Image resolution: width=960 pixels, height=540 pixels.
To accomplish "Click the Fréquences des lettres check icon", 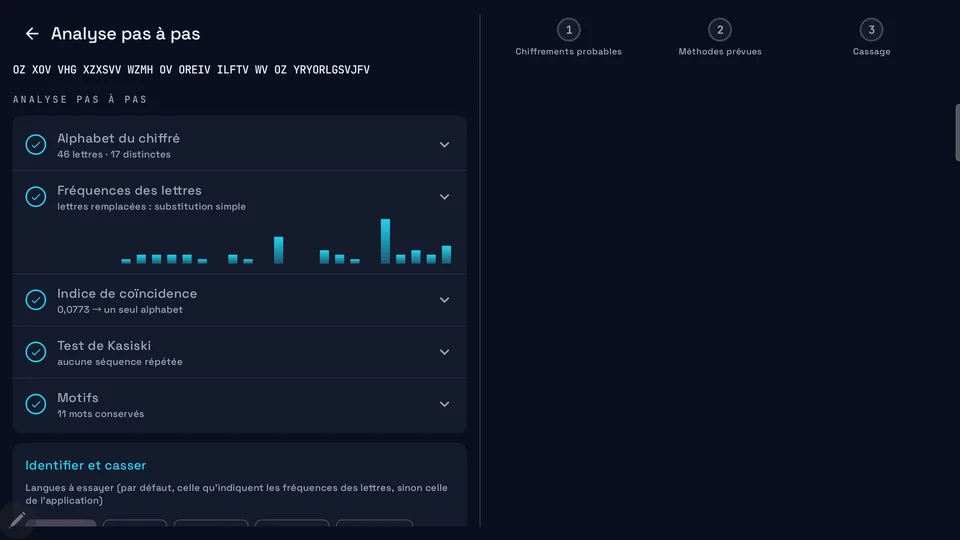I will coord(36,197).
